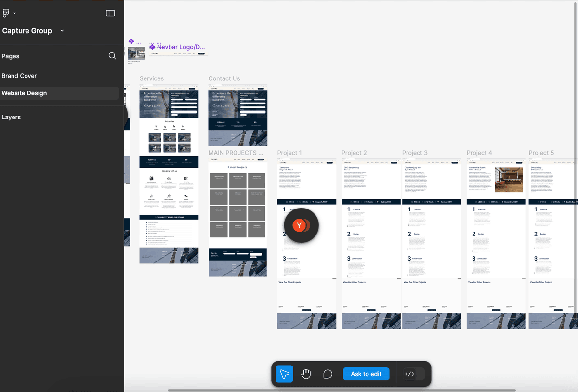Click the Pages section header
The image size is (578, 392).
pyautogui.click(x=11, y=56)
